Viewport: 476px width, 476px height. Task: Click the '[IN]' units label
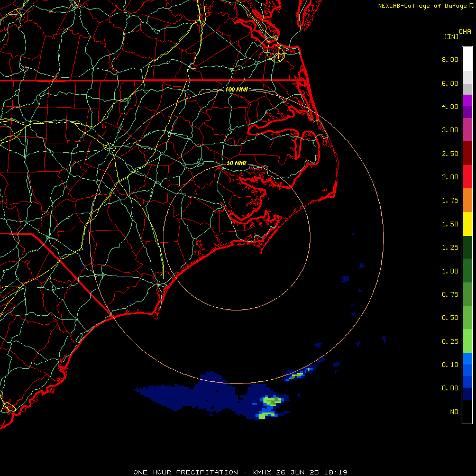click(x=451, y=36)
